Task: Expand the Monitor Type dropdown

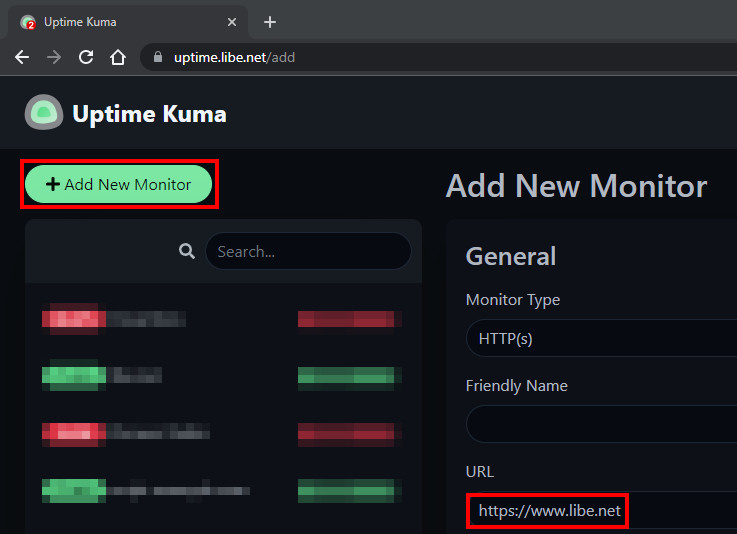Action: coord(600,338)
